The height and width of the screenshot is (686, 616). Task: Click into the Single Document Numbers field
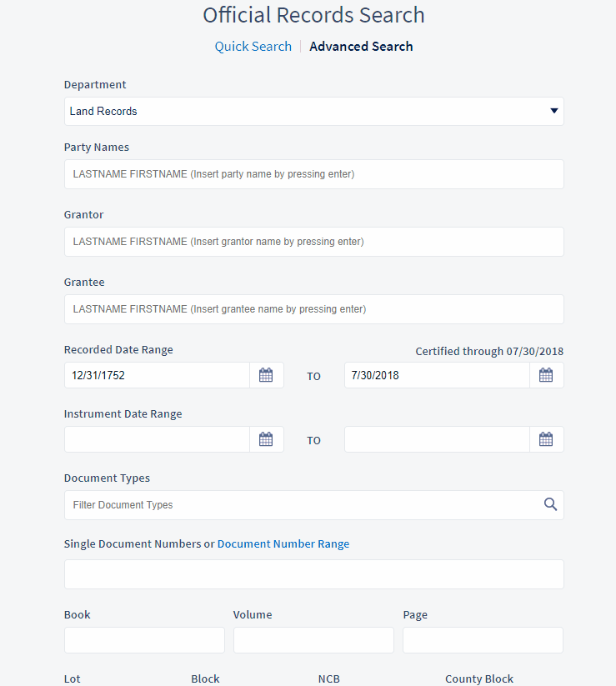click(x=313, y=573)
